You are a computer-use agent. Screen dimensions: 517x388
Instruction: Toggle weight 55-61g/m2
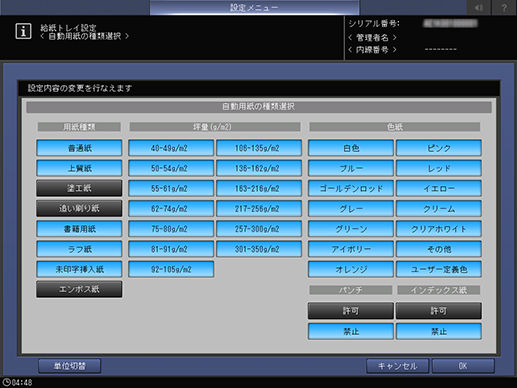coord(171,188)
